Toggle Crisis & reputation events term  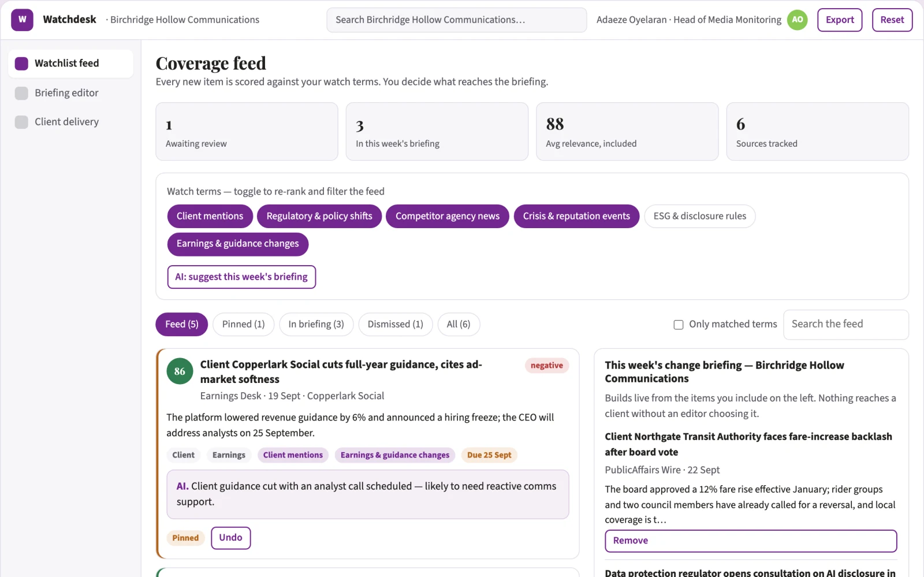click(x=576, y=216)
